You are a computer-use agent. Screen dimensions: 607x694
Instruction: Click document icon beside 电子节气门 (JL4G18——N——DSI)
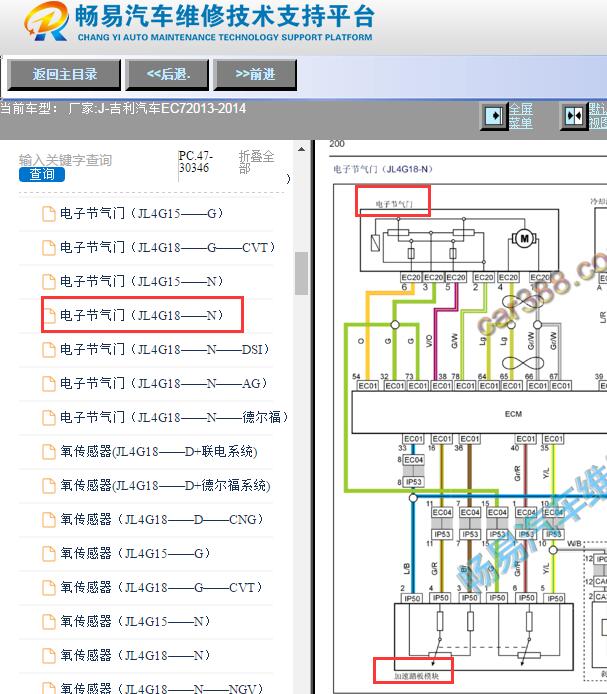coord(49,350)
